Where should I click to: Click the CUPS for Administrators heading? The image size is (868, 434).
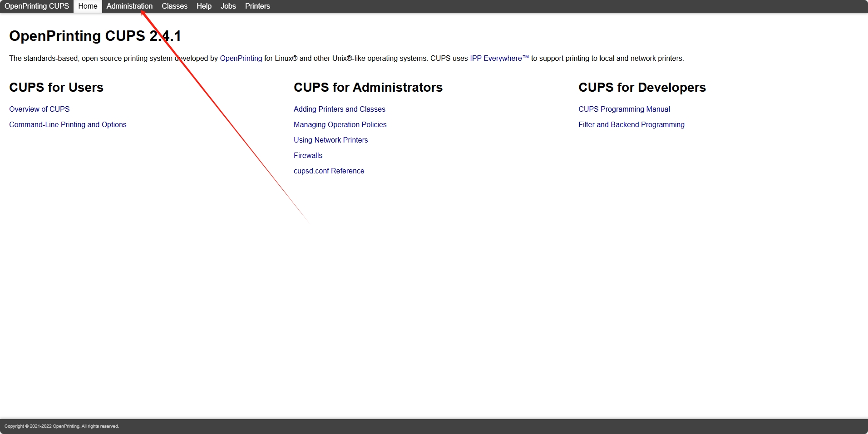(x=368, y=87)
